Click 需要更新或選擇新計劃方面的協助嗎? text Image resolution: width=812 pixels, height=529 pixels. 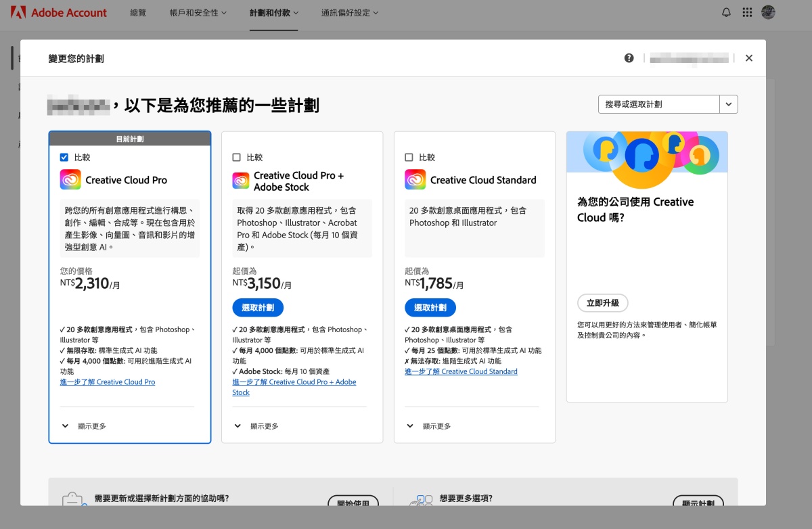[162, 499]
